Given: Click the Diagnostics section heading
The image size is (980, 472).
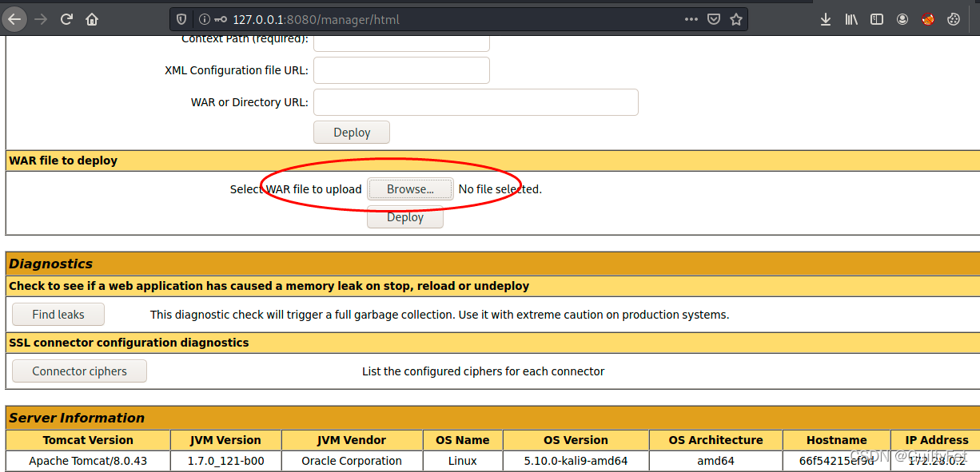Looking at the screenshot, I should coord(50,264).
